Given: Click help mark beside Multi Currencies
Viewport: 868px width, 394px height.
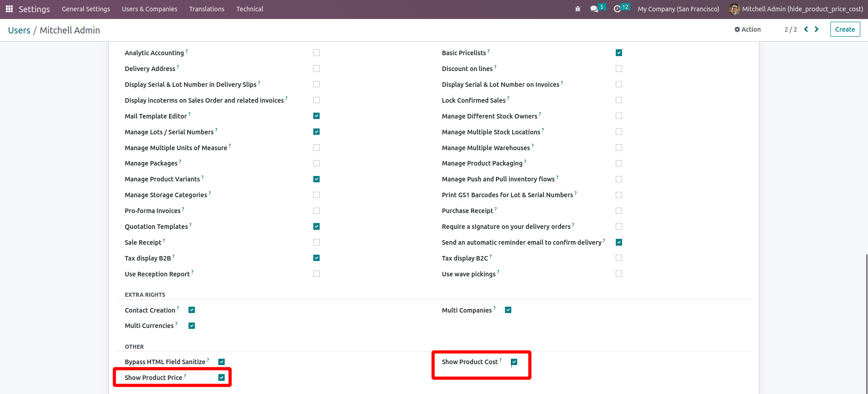Looking at the screenshot, I should point(176,323).
